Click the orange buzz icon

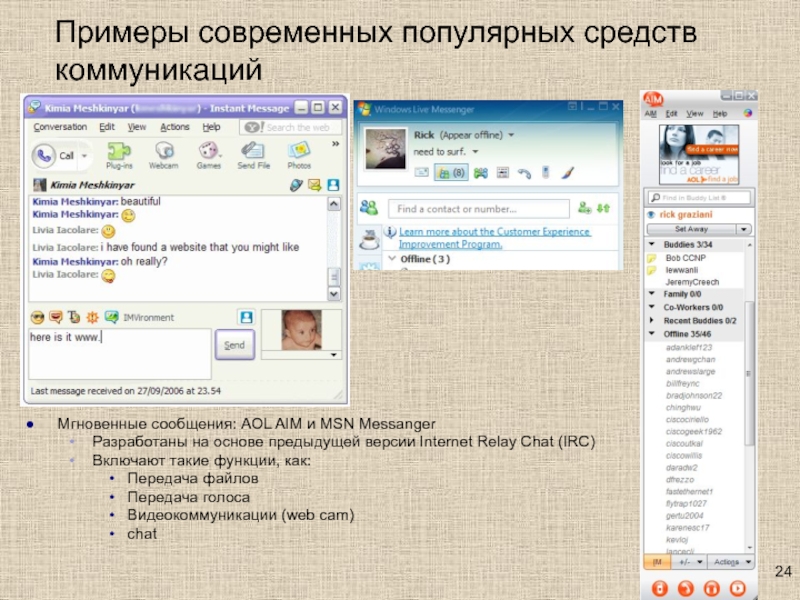(92, 317)
